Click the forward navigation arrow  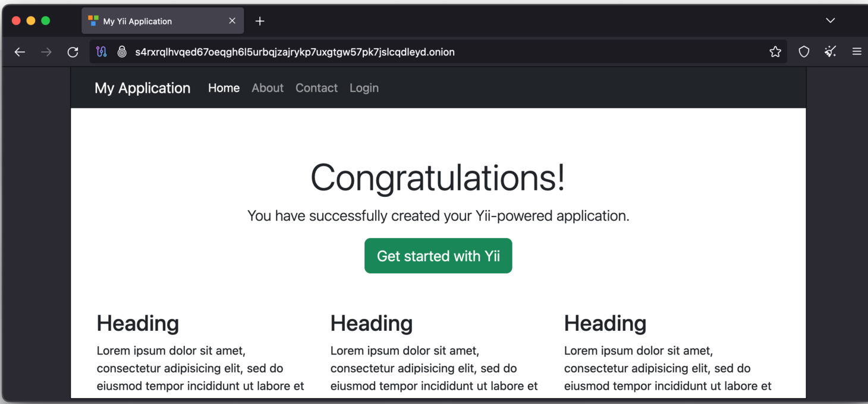tap(46, 52)
